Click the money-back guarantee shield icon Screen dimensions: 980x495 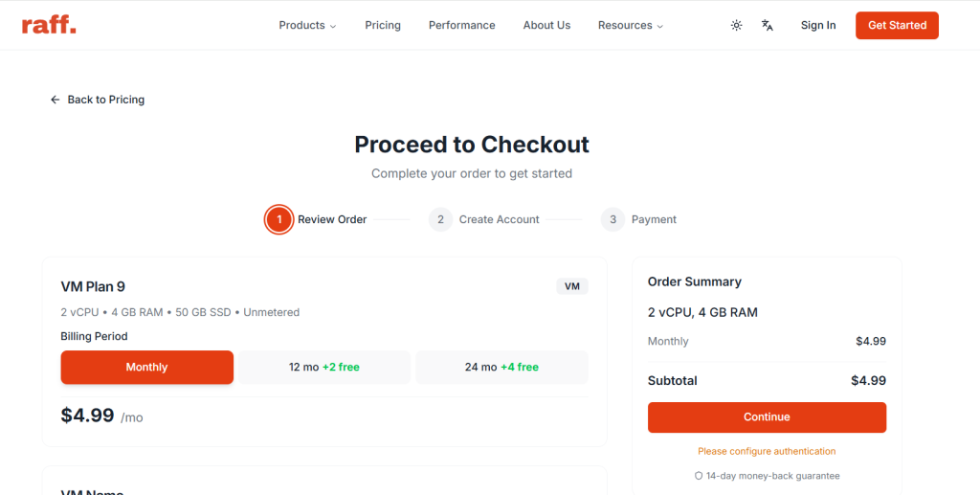click(x=699, y=476)
